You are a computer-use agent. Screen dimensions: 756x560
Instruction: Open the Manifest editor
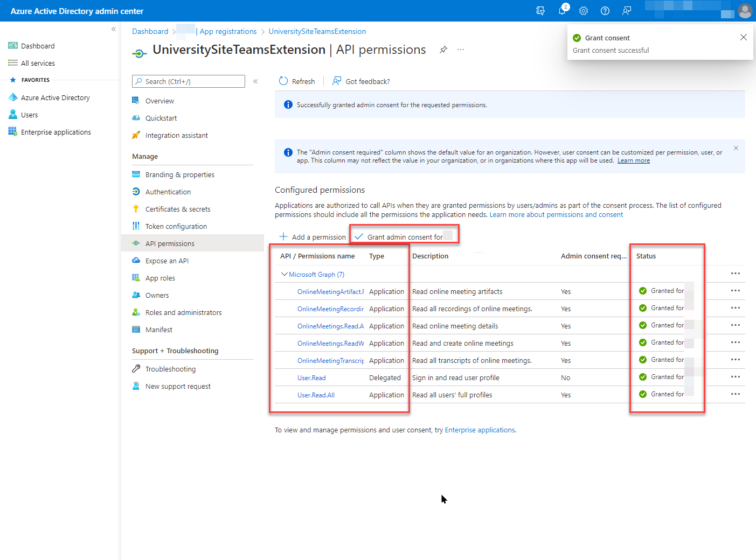152,330
